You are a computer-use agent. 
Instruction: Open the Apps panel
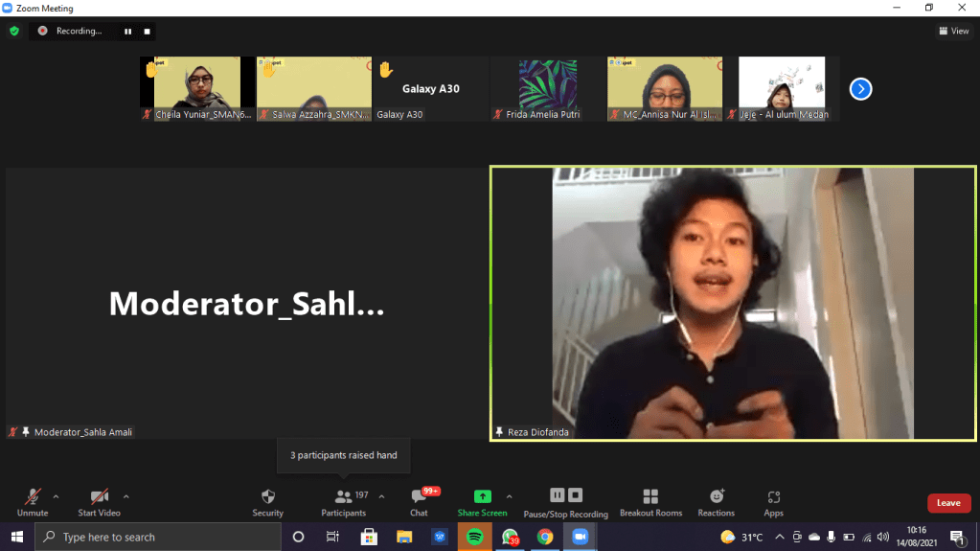coord(773,501)
